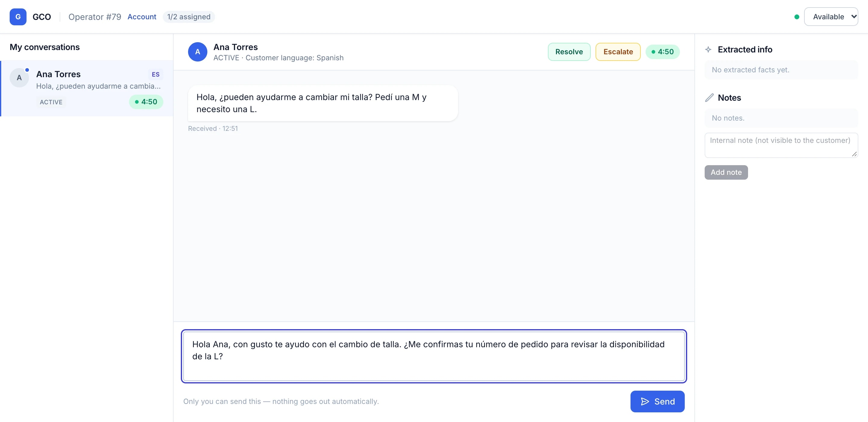Screen dimensions: 868x422
Task: Open the Account link
Action: tap(142, 17)
